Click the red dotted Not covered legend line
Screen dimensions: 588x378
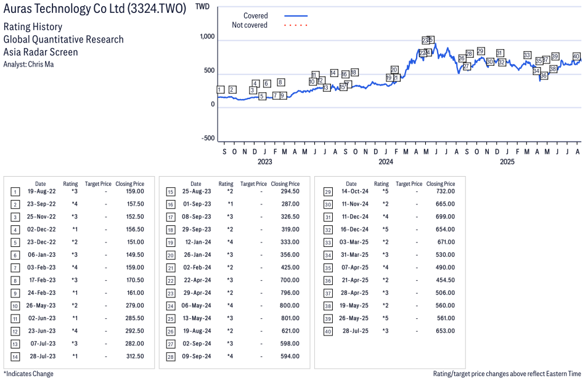coord(296,25)
